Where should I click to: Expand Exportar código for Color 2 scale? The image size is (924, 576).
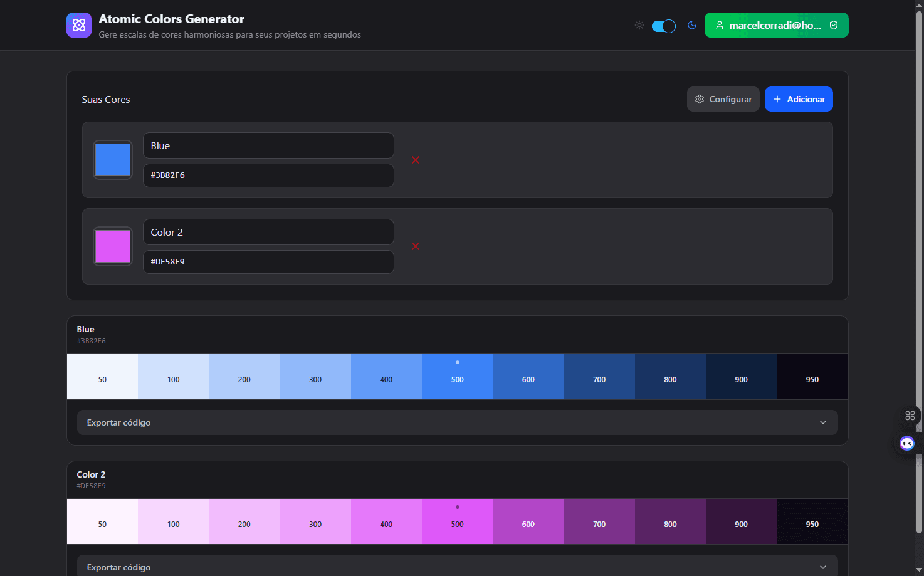[457, 567]
